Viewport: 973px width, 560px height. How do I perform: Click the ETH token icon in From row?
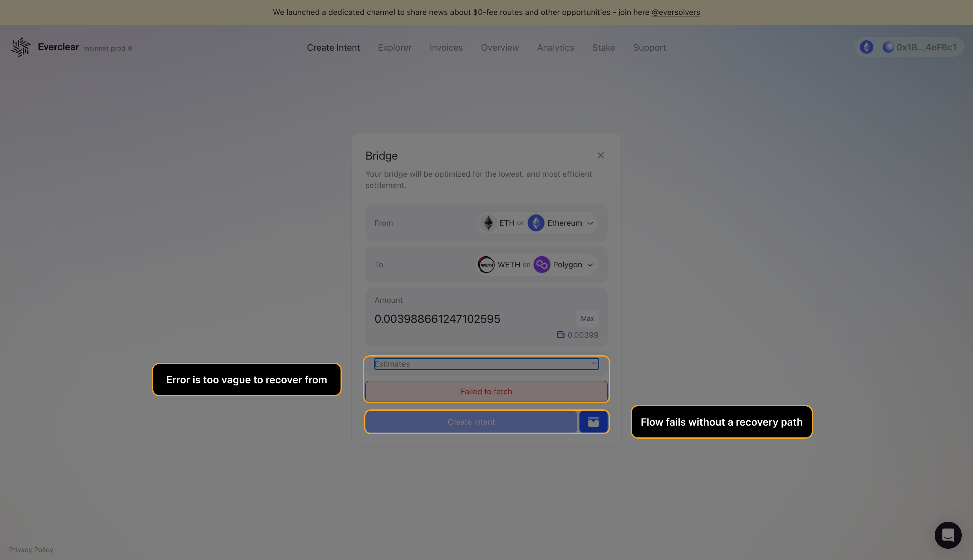(488, 223)
